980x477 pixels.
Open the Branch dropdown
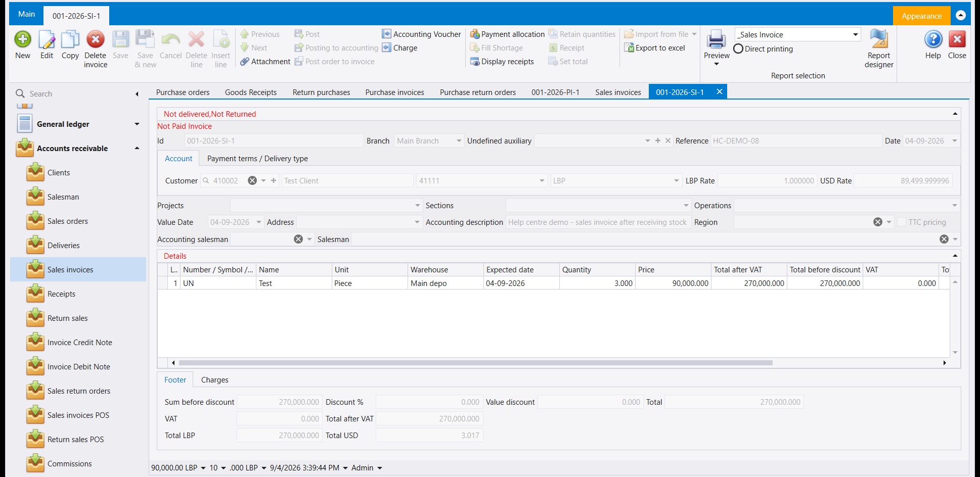pyautogui.click(x=459, y=141)
